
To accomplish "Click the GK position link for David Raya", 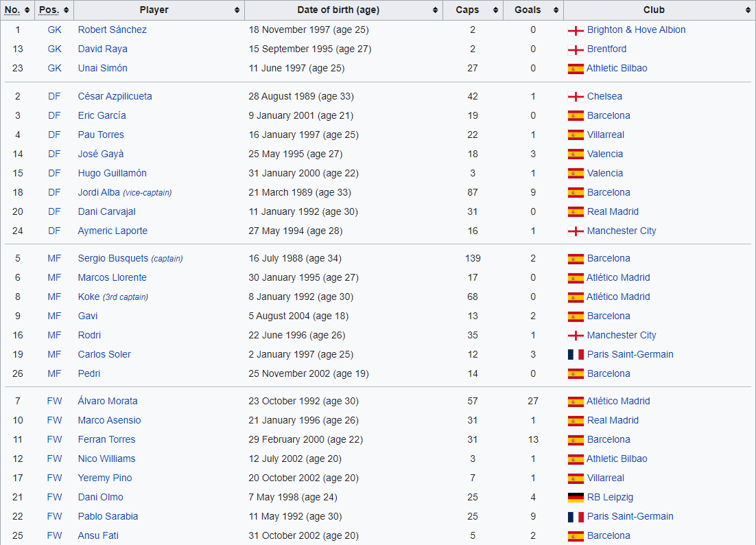I will 55,49.
